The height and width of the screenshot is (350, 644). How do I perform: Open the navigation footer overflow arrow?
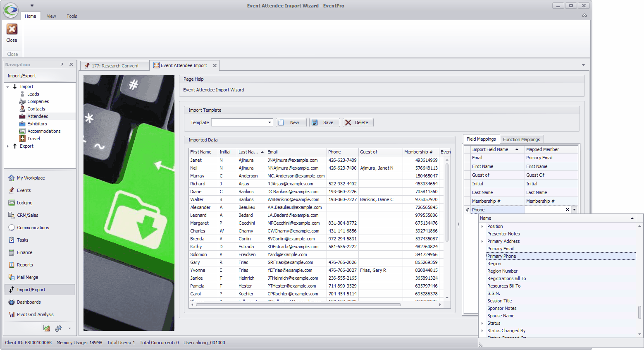[x=69, y=328]
